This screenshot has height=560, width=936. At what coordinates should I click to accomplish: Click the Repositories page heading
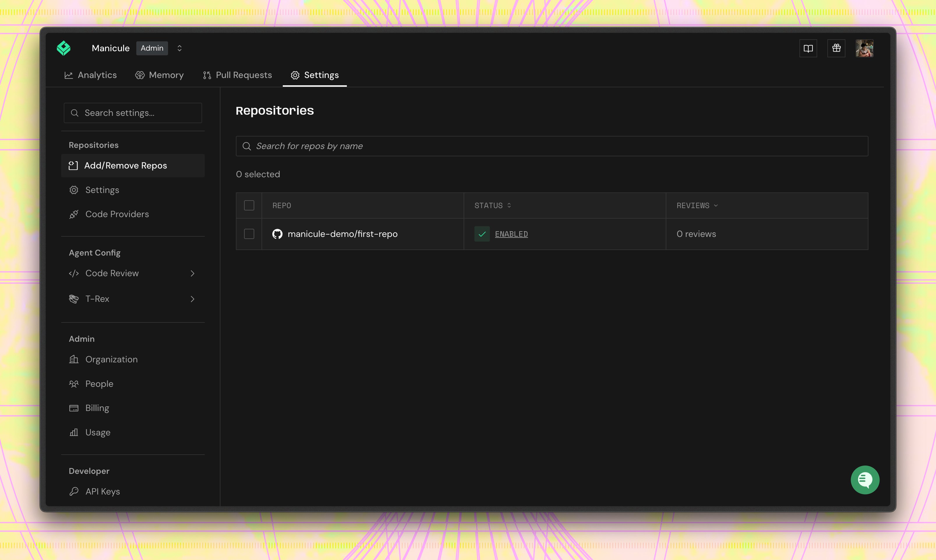[275, 111]
